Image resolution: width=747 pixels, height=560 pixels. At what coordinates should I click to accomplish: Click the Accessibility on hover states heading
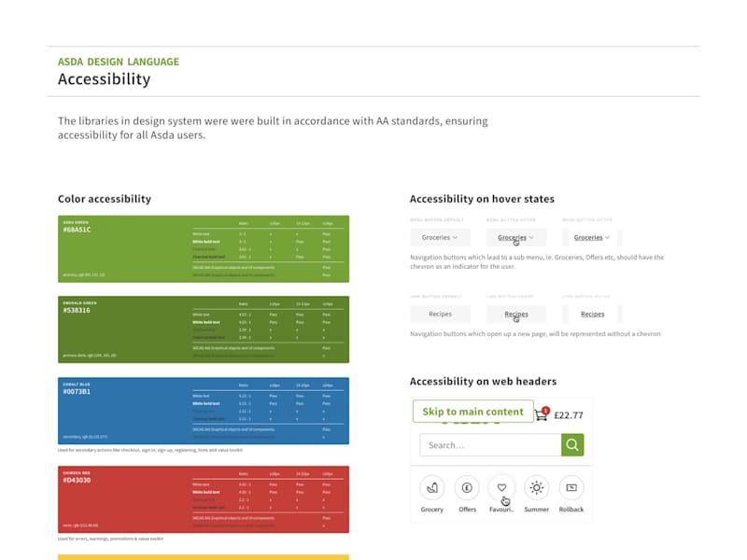pyautogui.click(x=482, y=199)
